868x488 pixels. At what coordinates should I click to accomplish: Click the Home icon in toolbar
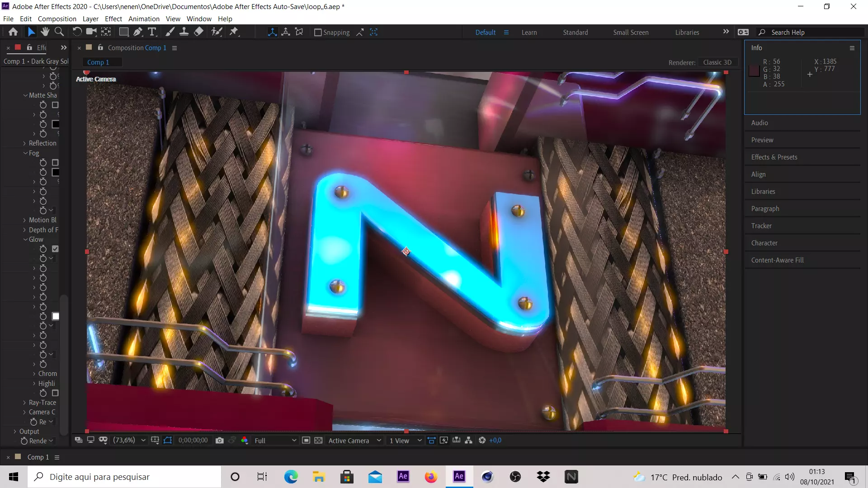13,32
